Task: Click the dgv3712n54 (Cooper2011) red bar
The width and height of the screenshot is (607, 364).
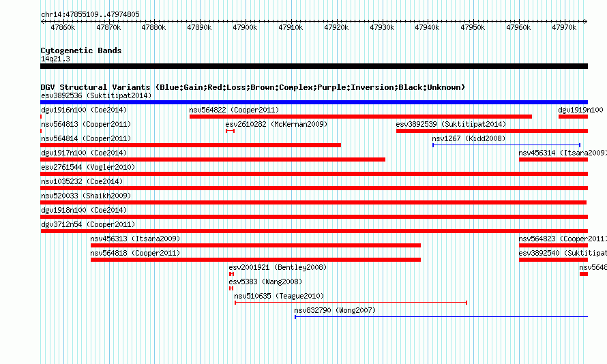Action: click(314, 231)
